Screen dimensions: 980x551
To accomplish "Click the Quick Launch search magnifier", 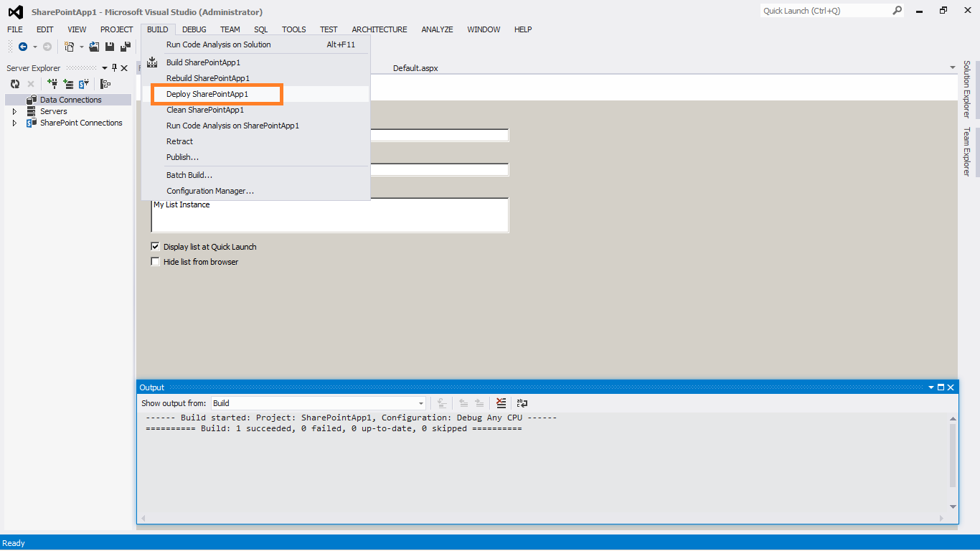I will (x=897, y=11).
